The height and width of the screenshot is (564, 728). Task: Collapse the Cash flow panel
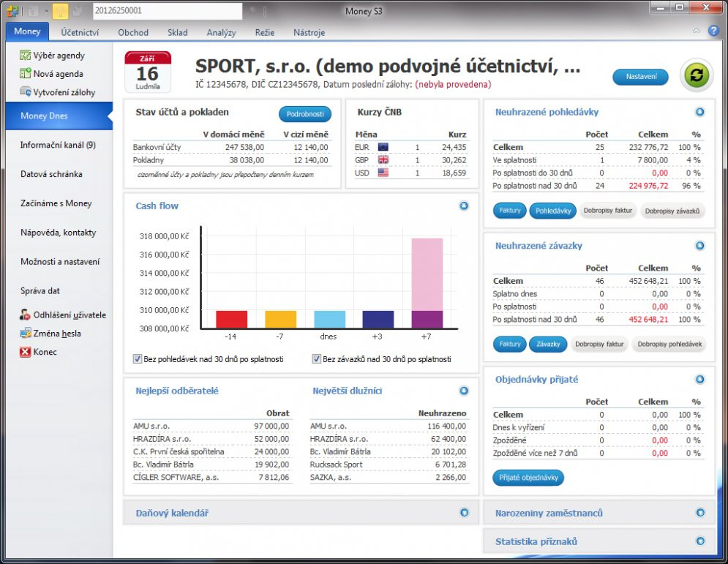tap(464, 206)
